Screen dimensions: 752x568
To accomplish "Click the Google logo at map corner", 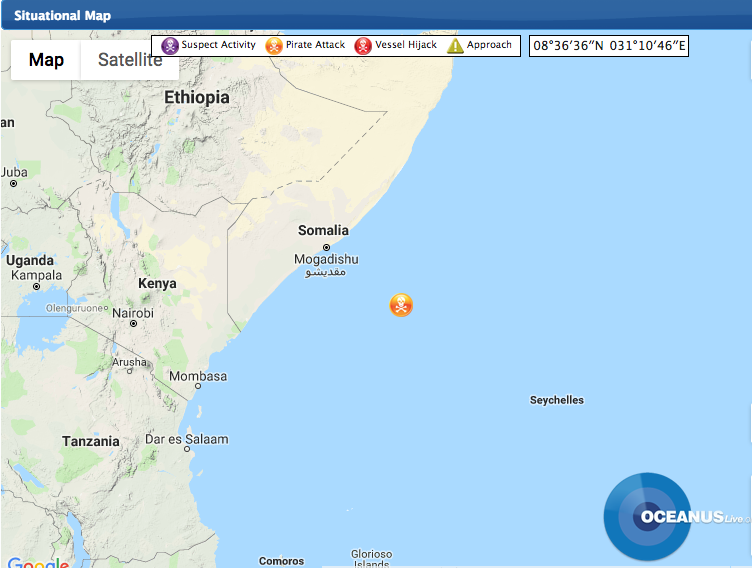I will pyautogui.click(x=38, y=562).
